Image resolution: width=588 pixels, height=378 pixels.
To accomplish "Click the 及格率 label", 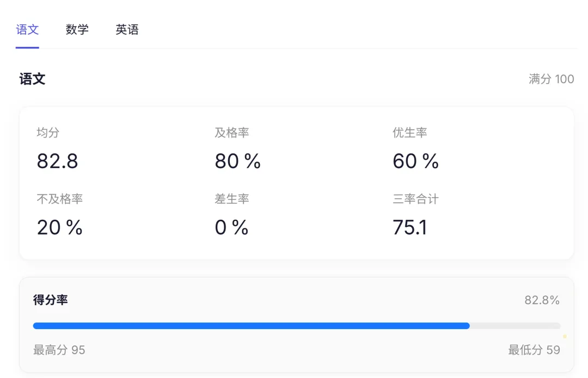I will tap(231, 133).
